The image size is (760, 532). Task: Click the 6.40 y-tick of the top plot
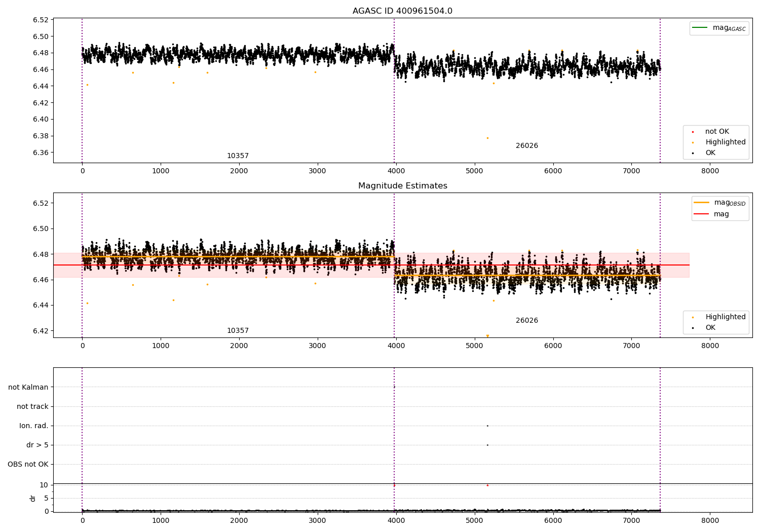41,120
